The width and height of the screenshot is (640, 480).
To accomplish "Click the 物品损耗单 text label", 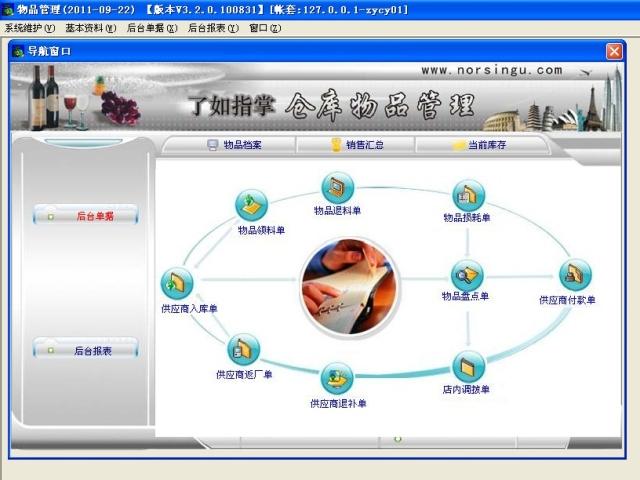I will 467,218.
